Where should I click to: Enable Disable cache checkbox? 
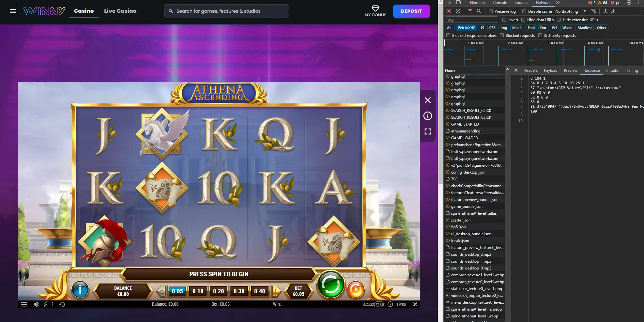[x=524, y=11]
